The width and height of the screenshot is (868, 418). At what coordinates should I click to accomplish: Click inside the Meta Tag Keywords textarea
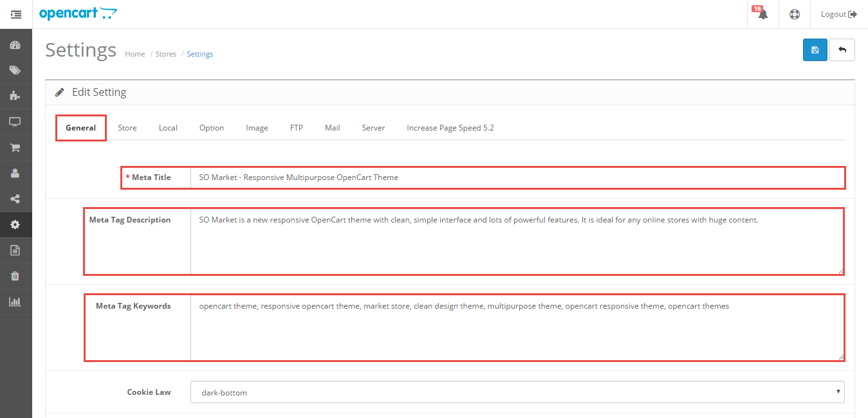(517, 327)
